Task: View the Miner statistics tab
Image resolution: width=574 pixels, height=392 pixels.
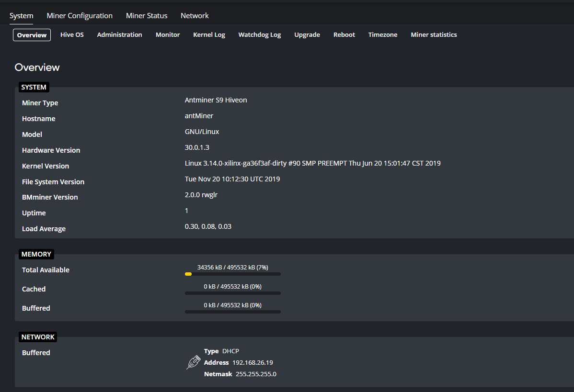Action: pos(433,34)
